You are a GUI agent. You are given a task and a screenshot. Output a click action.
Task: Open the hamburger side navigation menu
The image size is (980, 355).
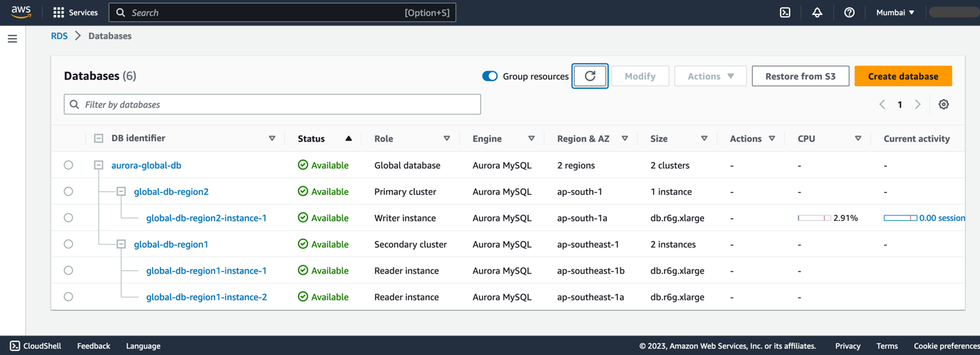12,39
